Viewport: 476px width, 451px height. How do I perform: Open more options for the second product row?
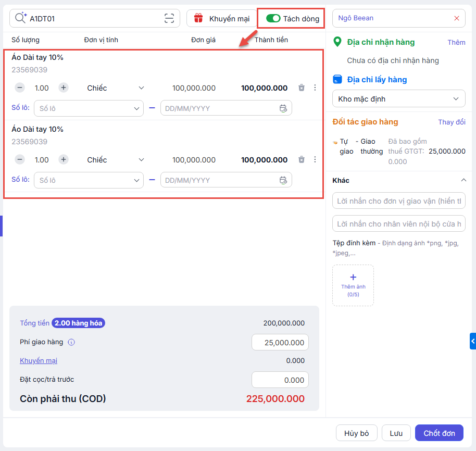[315, 160]
